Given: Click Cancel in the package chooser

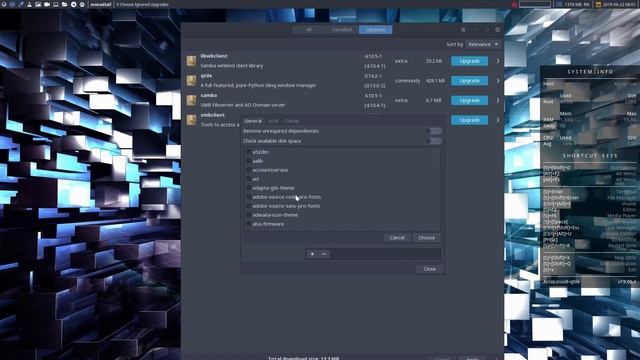Looking at the screenshot, I should coord(397,238).
